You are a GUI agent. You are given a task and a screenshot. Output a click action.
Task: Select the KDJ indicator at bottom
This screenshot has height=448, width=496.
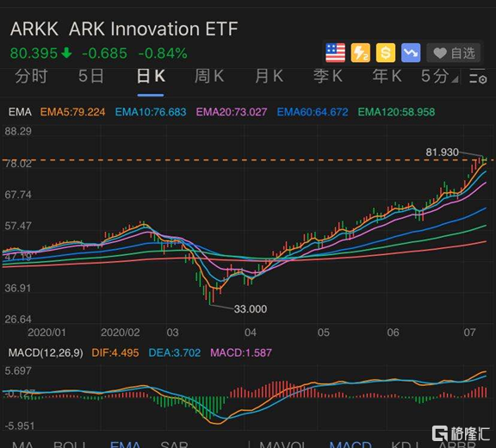coord(406,445)
